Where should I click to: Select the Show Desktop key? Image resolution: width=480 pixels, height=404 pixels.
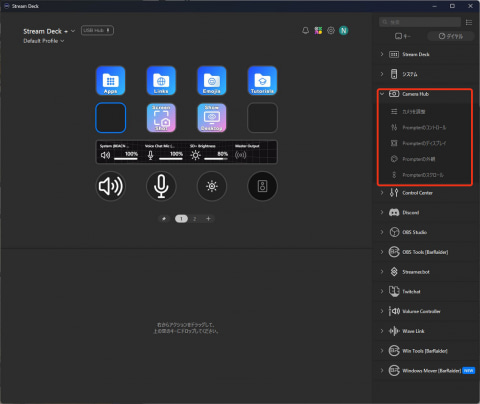pos(212,118)
